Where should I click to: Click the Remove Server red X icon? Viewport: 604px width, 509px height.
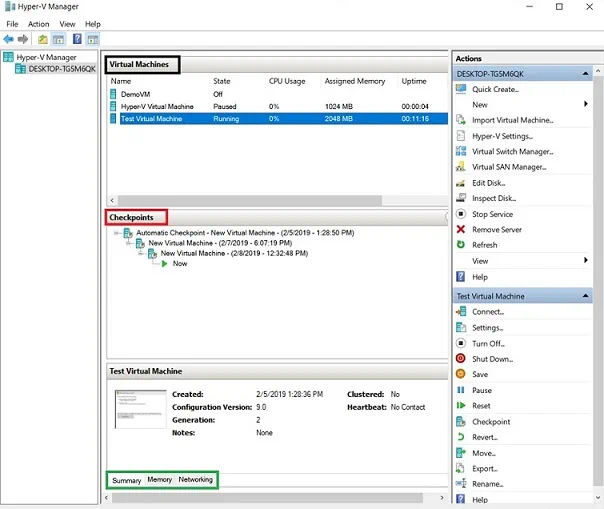460,229
